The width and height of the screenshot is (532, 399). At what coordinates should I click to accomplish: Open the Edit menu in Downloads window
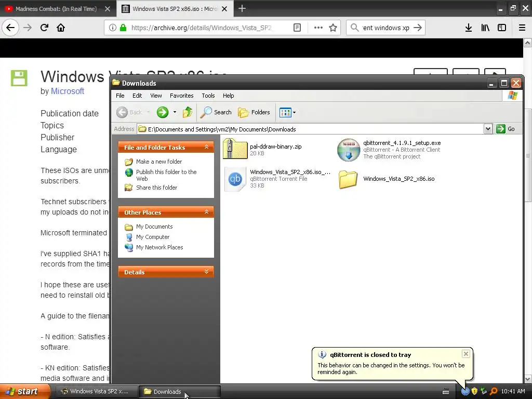[x=137, y=96]
